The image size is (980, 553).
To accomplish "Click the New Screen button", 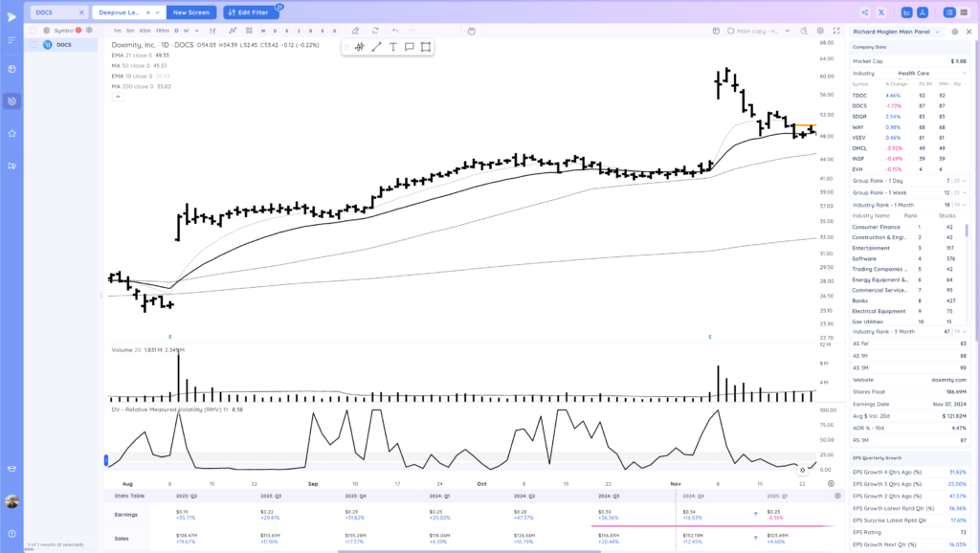I will [191, 12].
